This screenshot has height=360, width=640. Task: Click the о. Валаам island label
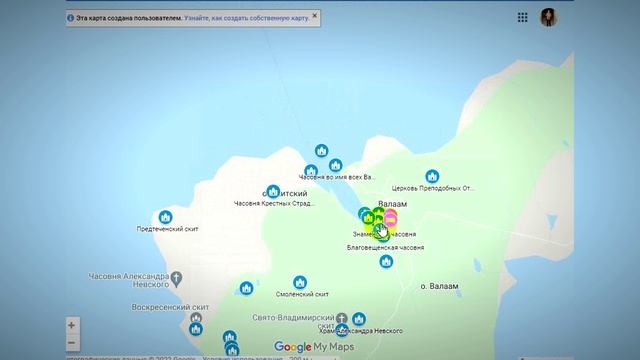point(440,286)
